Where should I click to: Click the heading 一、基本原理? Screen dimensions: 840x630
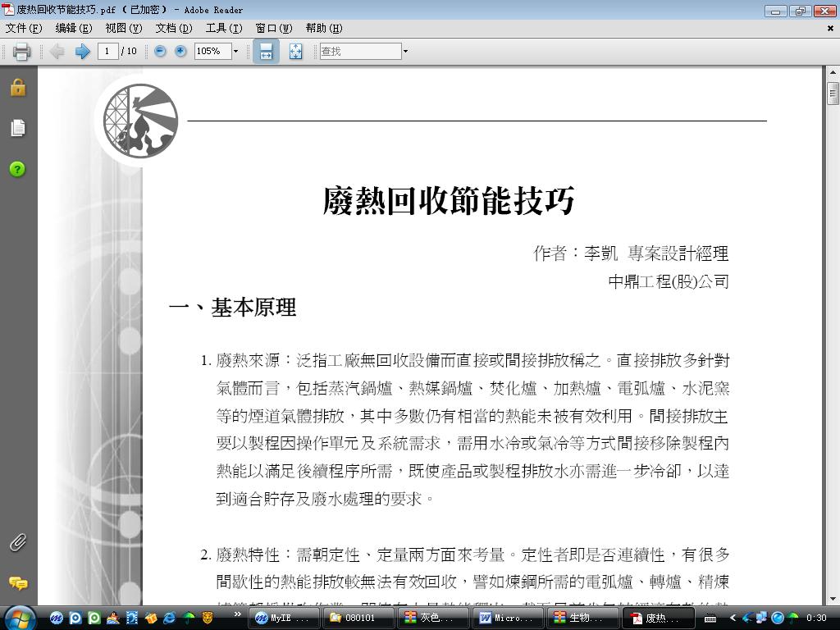(x=232, y=308)
